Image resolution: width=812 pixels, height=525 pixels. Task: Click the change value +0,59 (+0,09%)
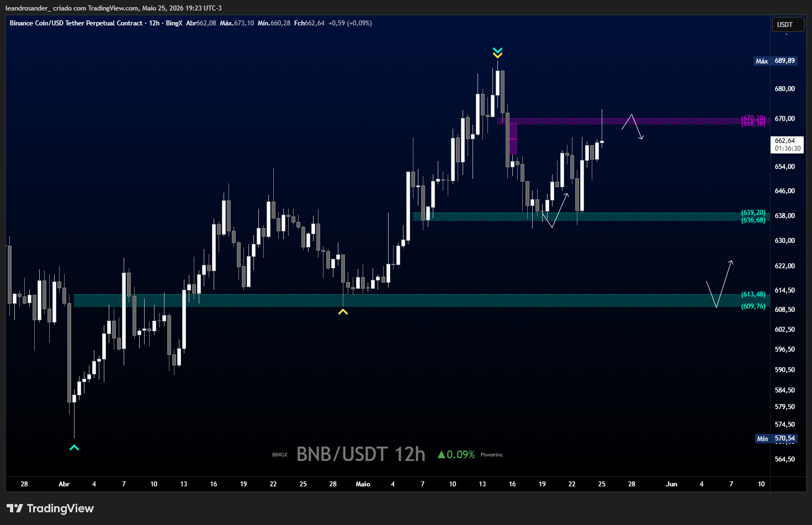click(350, 23)
